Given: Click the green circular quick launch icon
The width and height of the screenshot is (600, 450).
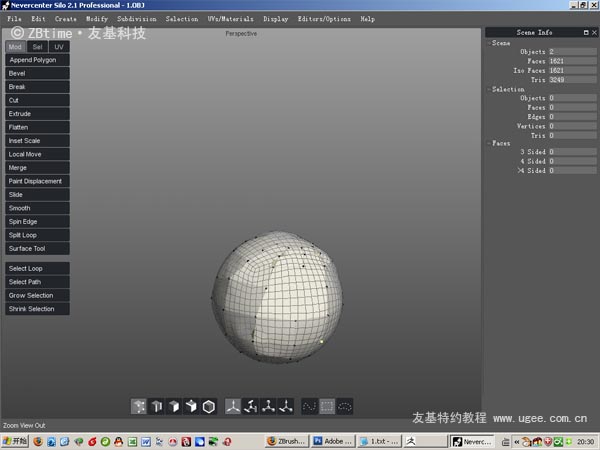Looking at the screenshot, I should (x=105, y=442).
